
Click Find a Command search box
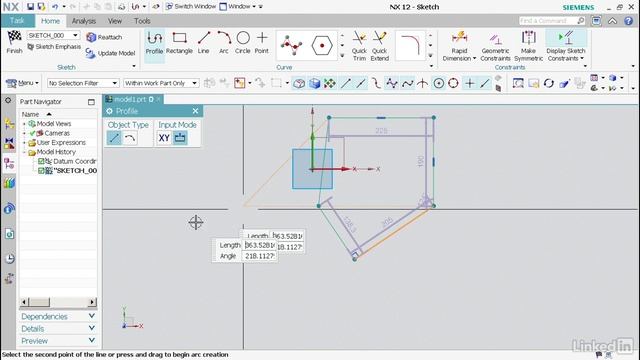pos(552,20)
